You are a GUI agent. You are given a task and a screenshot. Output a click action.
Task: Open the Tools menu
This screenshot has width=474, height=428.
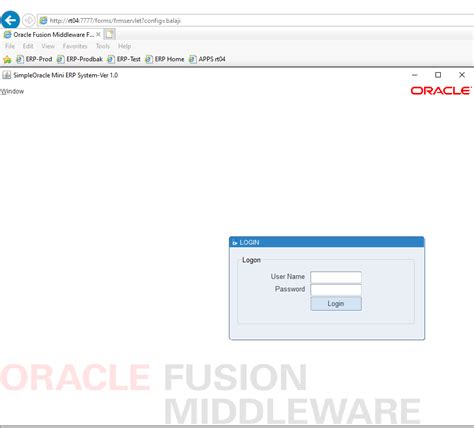[x=103, y=46]
